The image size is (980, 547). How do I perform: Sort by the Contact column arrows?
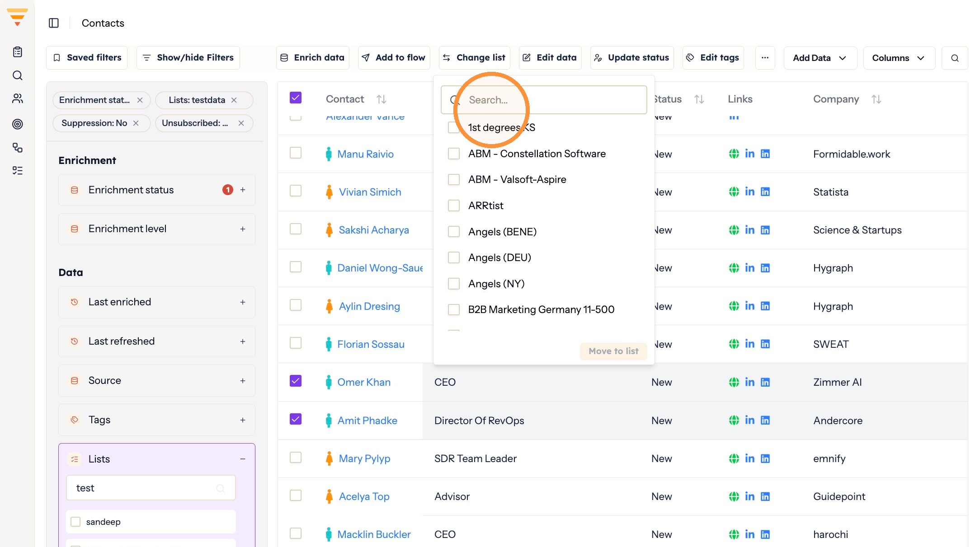click(x=382, y=99)
